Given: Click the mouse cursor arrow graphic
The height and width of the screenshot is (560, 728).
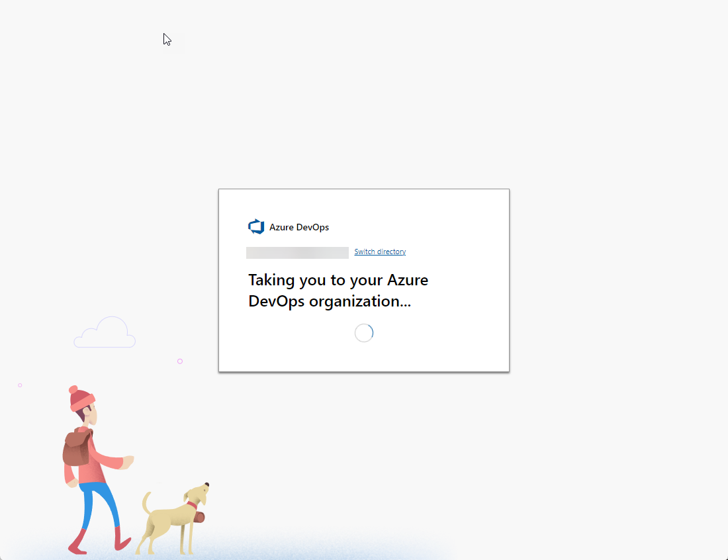Looking at the screenshot, I should click(167, 39).
